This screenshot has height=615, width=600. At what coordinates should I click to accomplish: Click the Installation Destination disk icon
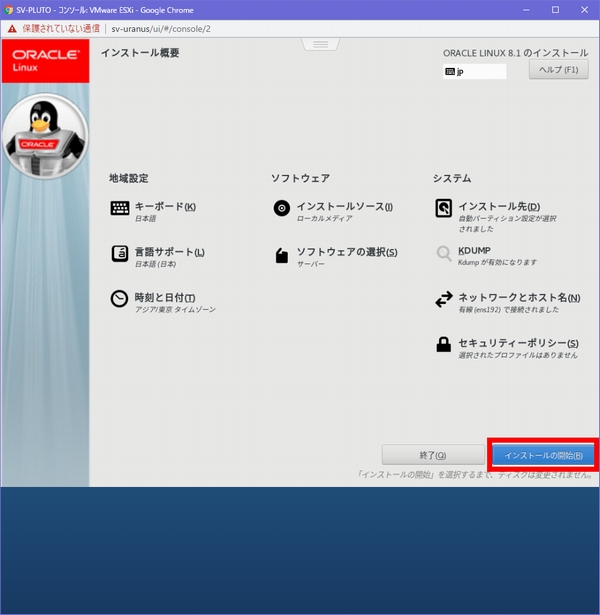point(444,208)
